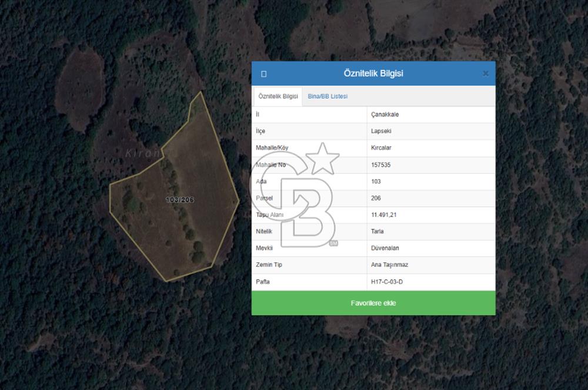Image resolution: width=588 pixels, height=390 pixels.
Task: Close the Öznitelik Bilgisi dialog
Action: [485, 73]
